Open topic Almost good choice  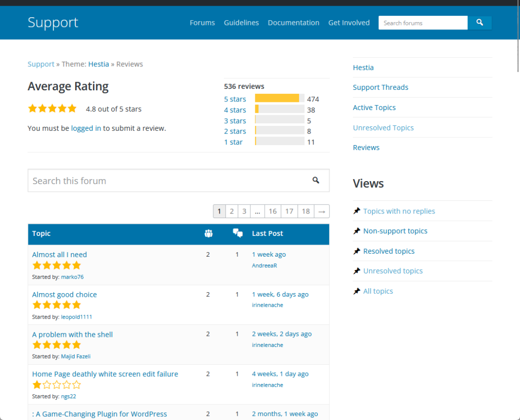coord(64,295)
